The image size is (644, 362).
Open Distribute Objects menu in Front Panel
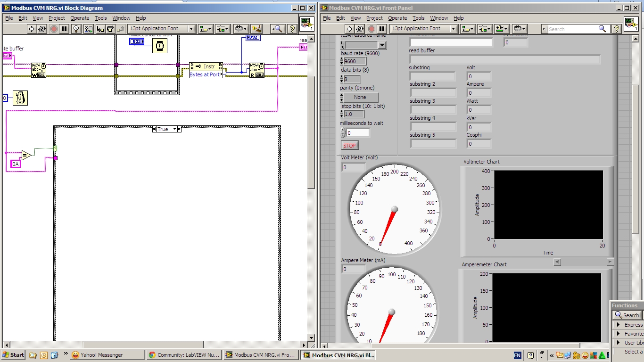pyautogui.click(x=485, y=29)
